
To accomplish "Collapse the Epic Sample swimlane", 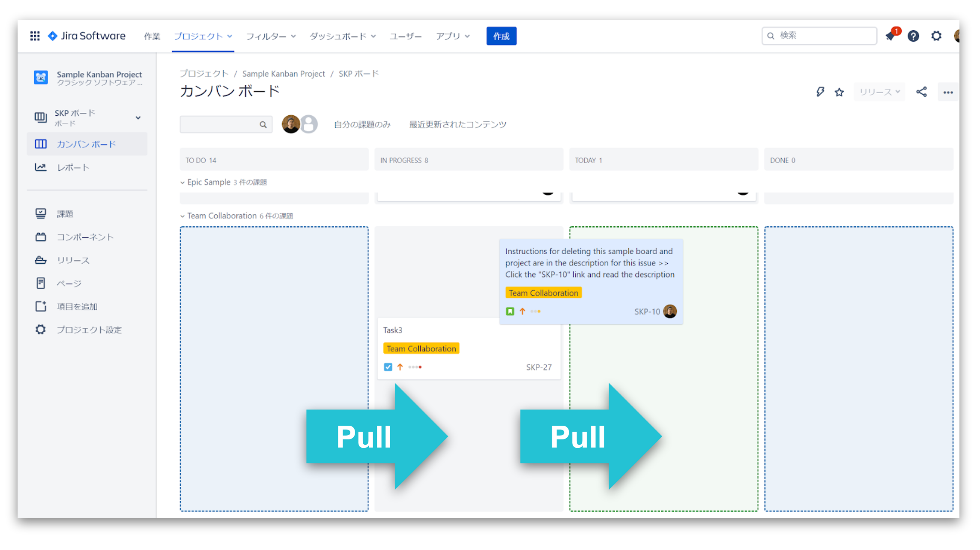I will pos(182,183).
